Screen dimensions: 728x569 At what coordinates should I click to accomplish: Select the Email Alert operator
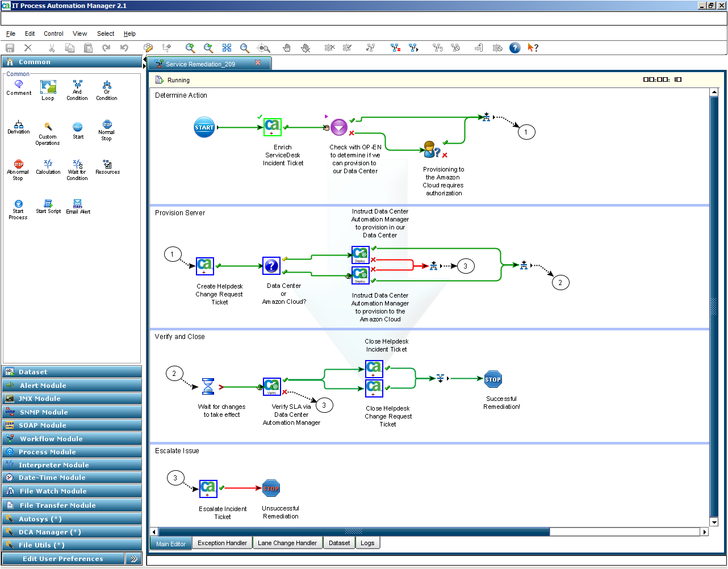pos(78,207)
